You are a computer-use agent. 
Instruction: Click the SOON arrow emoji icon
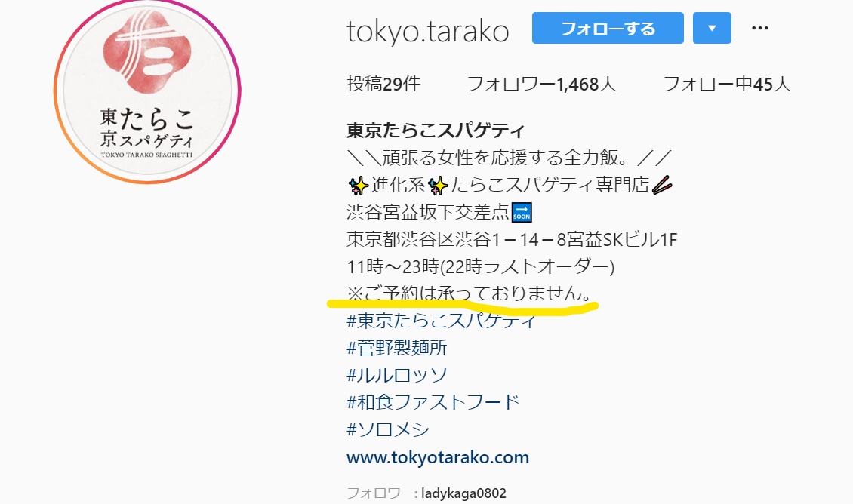pyautogui.click(x=522, y=213)
